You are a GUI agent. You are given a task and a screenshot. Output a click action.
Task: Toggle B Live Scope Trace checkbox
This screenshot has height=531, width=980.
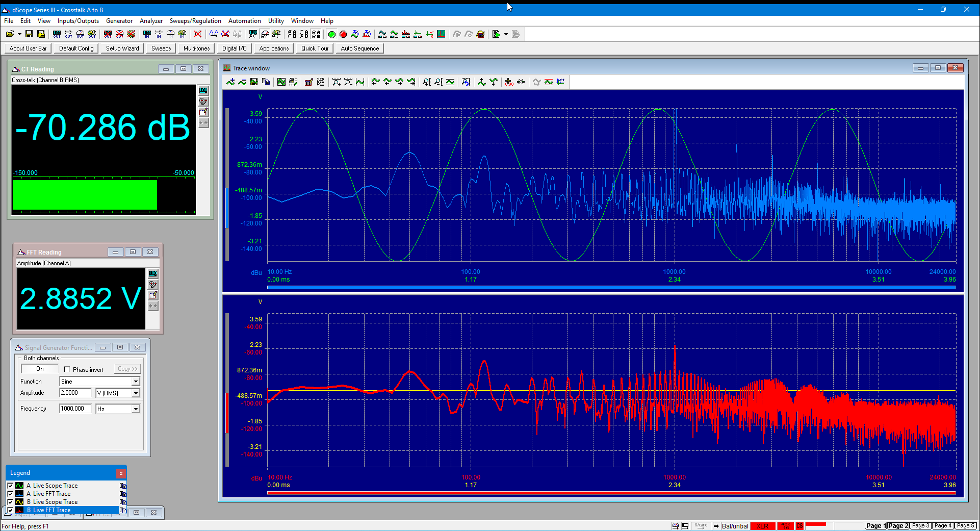click(10, 502)
